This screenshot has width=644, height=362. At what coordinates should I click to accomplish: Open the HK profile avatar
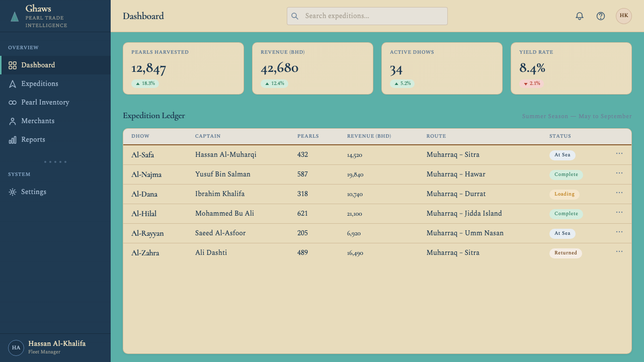click(624, 16)
